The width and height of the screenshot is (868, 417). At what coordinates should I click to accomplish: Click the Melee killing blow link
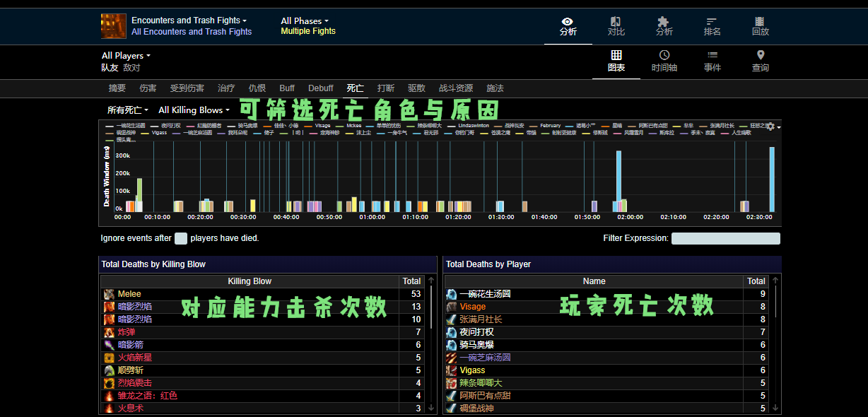coord(129,294)
